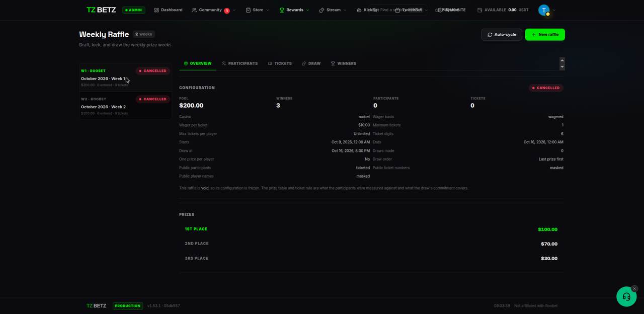Click the 'Oct 16, 2026, 8:00 PM' draw time

click(351, 150)
